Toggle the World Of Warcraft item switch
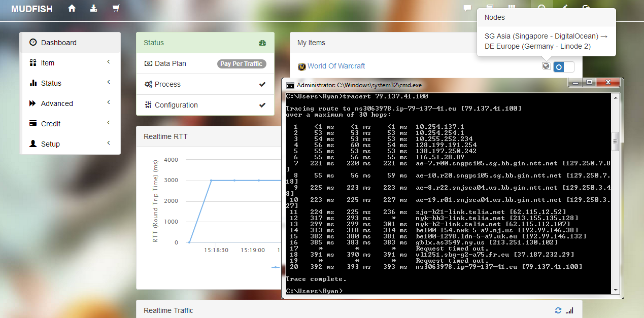The width and height of the screenshot is (644, 318). [563, 67]
